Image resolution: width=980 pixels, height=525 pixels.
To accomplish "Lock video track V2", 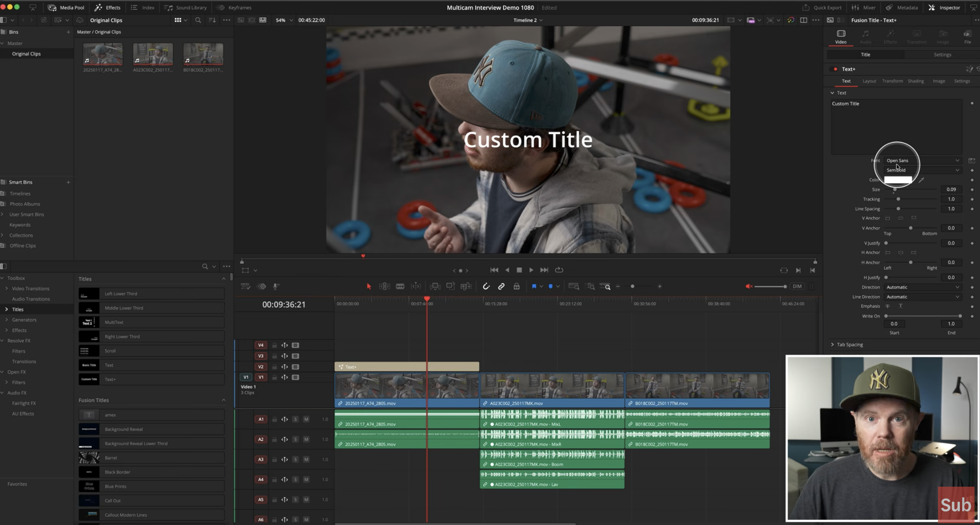I will tap(274, 367).
